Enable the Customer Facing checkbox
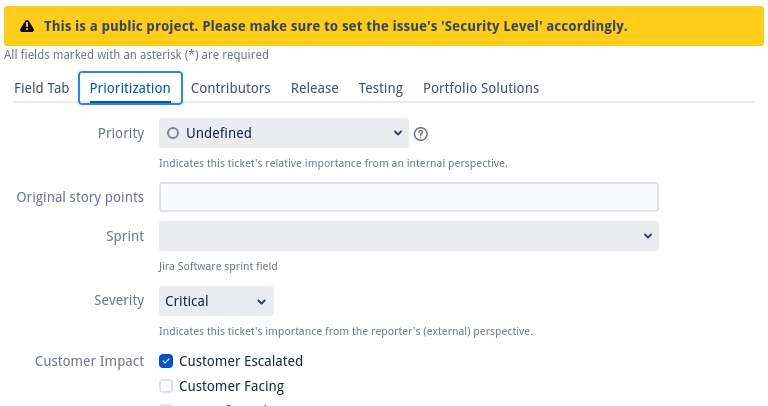The image size is (768, 406). 167,386
